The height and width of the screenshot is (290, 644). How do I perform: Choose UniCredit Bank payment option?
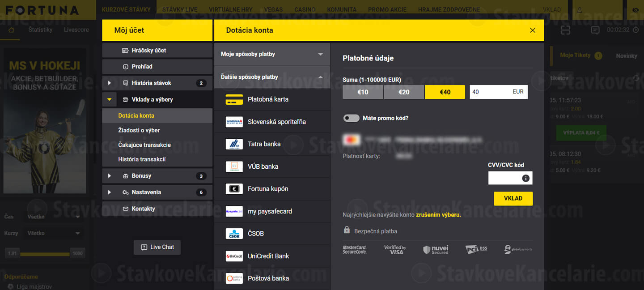pos(272,256)
